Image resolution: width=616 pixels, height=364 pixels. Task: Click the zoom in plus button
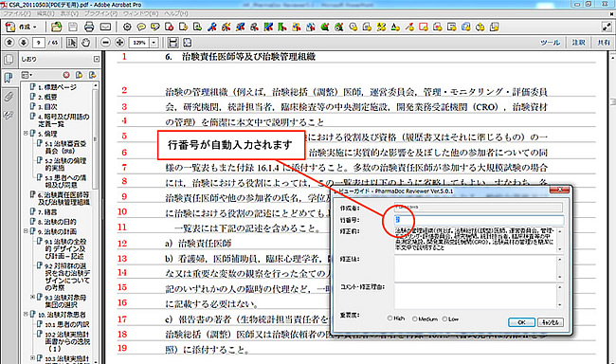tap(119, 43)
